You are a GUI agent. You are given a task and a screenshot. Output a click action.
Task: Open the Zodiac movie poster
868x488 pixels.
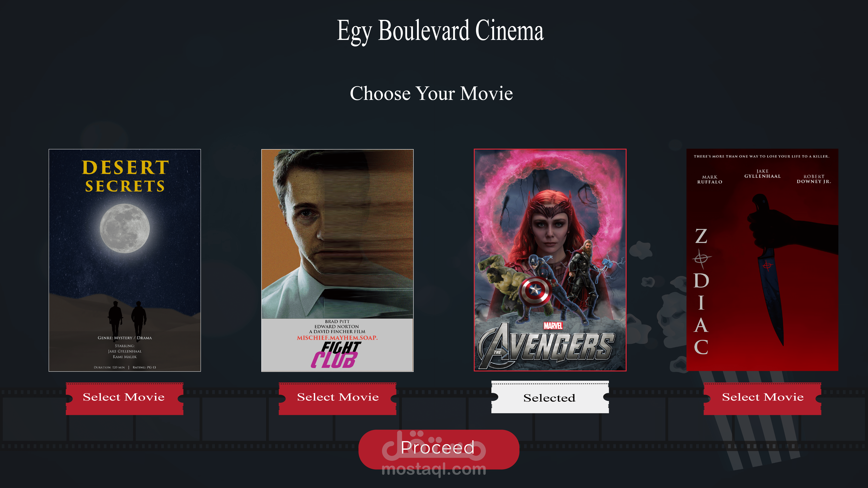click(x=762, y=260)
